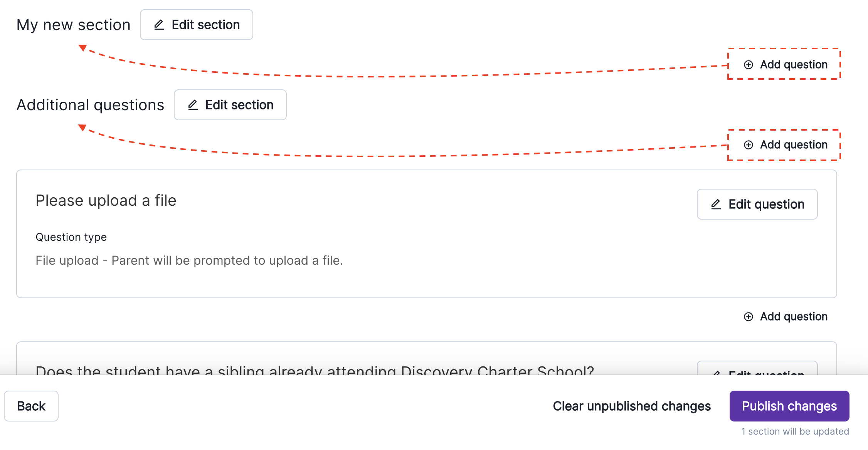
Task: Click the My new section heading
Action: point(73,25)
